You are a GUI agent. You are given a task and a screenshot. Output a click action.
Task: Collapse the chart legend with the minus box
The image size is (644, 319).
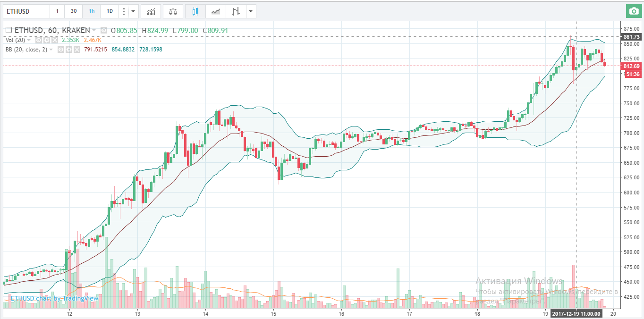8,31
